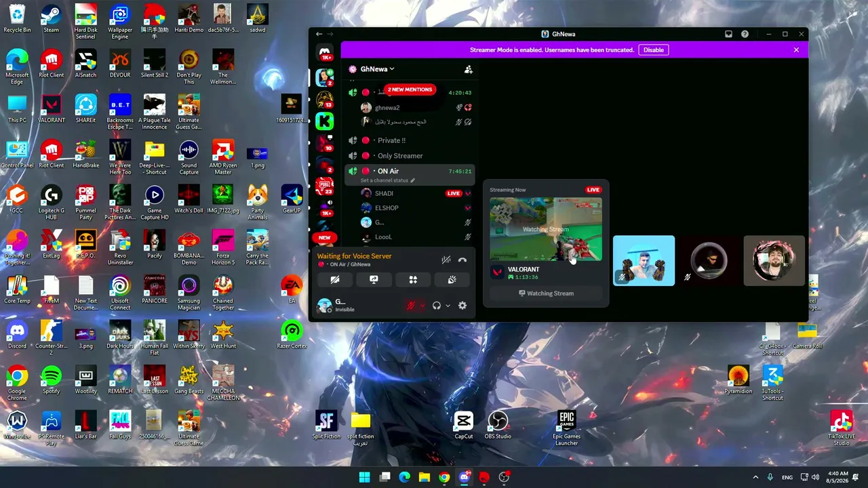
Task: Disable Streamer Mode from the banner
Action: [x=654, y=49]
